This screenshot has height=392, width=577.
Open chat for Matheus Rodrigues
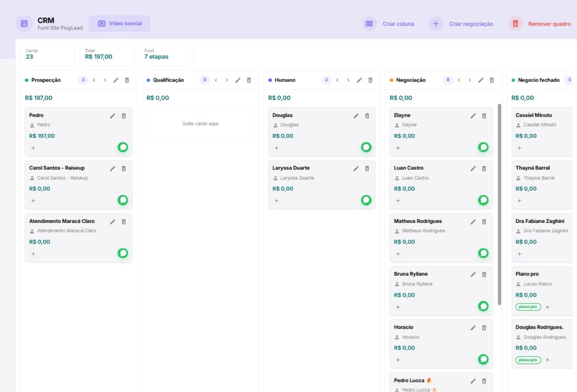point(483,253)
